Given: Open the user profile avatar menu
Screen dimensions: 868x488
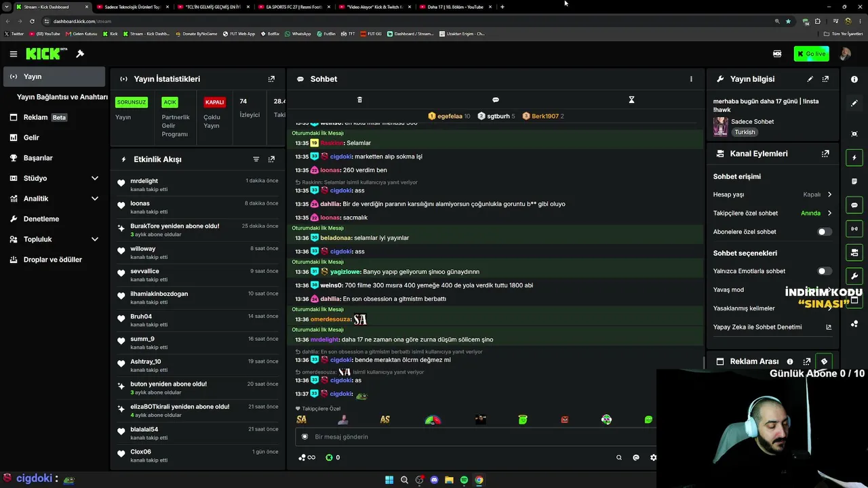Looking at the screenshot, I should click(845, 54).
